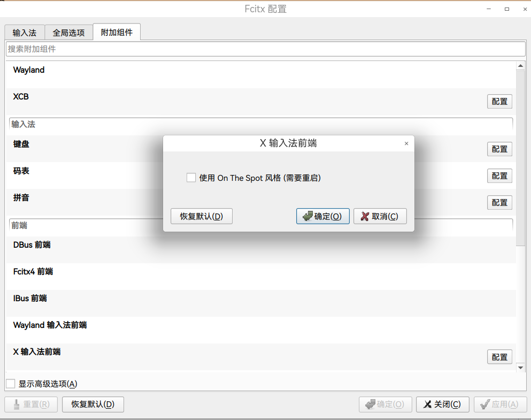Switch to the 输入法 tab
Screen dimensions: 531x420
coord(25,33)
